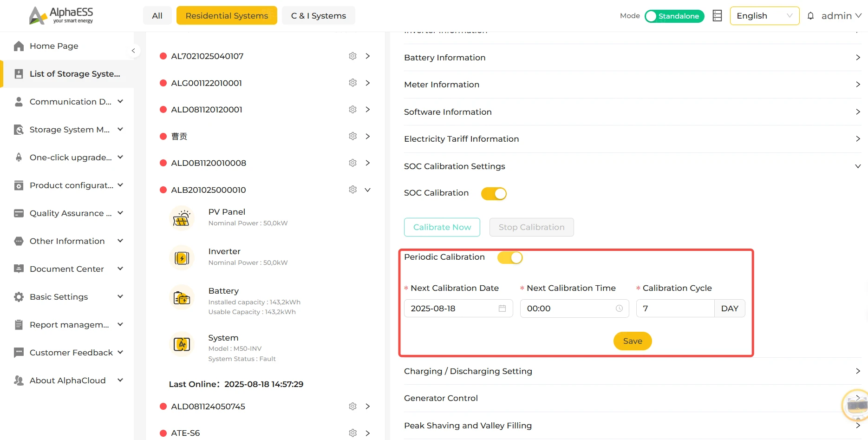868x440 pixels.
Task: Click the notification bell icon
Action: coord(810,16)
